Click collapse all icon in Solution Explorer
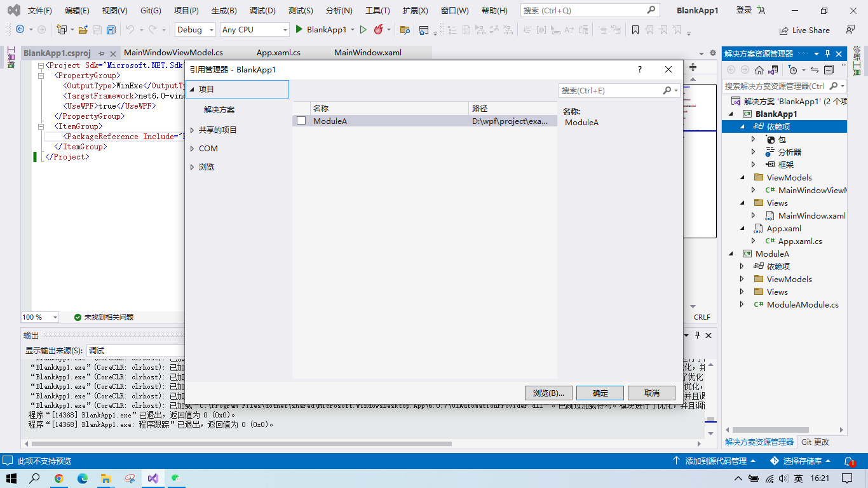This screenshot has width=868, height=488. pos(829,70)
